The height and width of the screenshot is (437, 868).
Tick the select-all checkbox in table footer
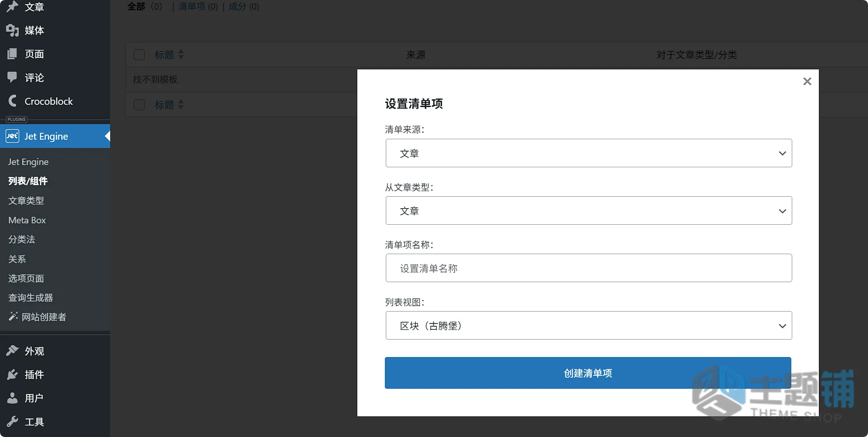click(x=139, y=105)
